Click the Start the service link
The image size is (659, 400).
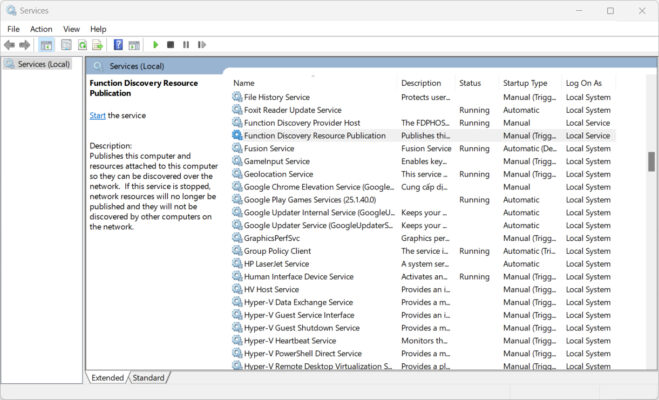[x=97, y=116]
